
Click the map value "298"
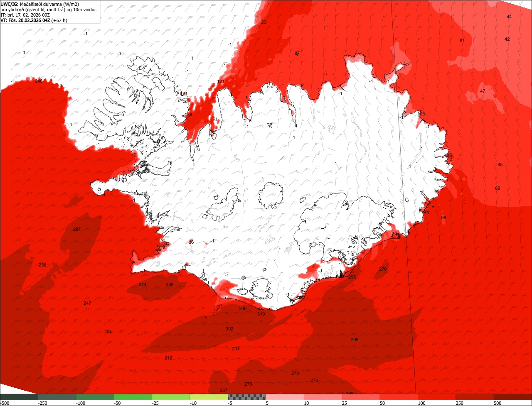pyautogui.click(x=355, y=340)
